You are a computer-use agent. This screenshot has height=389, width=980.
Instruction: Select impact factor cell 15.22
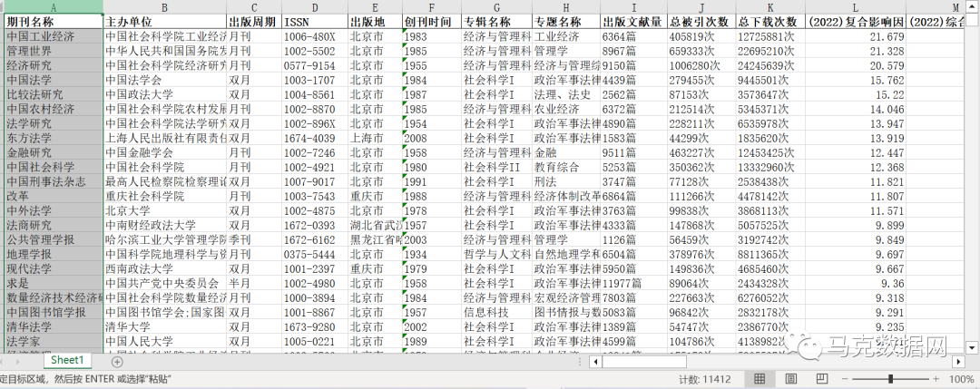pyautogui.click(x=856, y=94)
